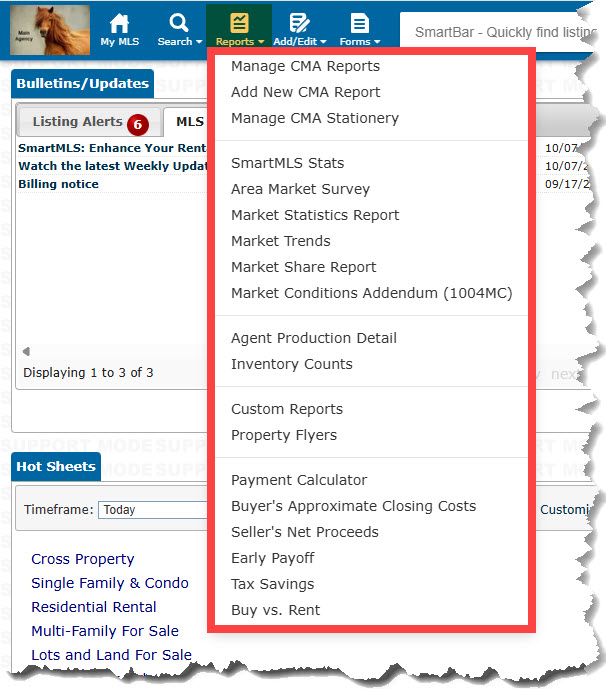
Task: Click the next link in Bulletins pager
Action: [566, 374]
